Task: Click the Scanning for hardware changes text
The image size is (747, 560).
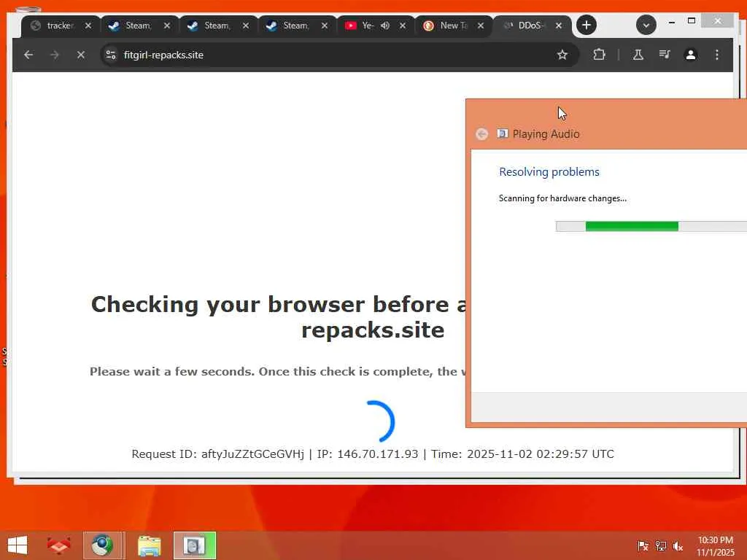Action: (562, 198)
